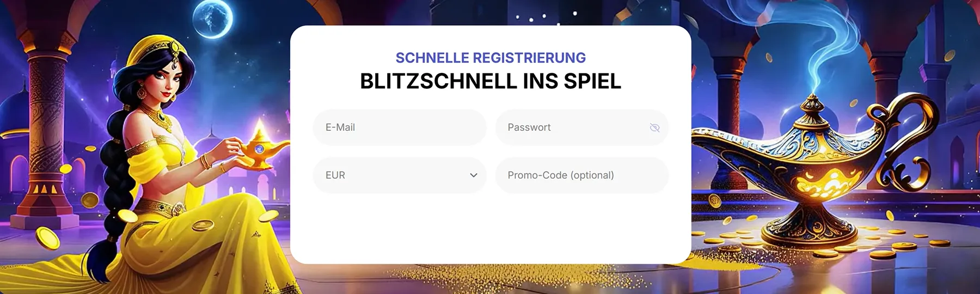
Task: Select the Promo-Code (optional) field
Action: (581, 175)
